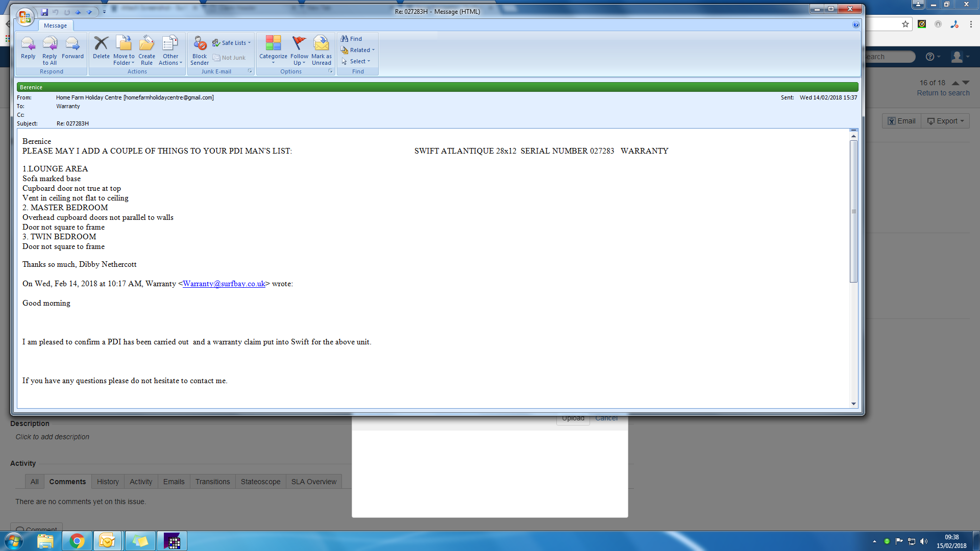
Task: Click the Return to search link
Action: (x=943, y=93)
